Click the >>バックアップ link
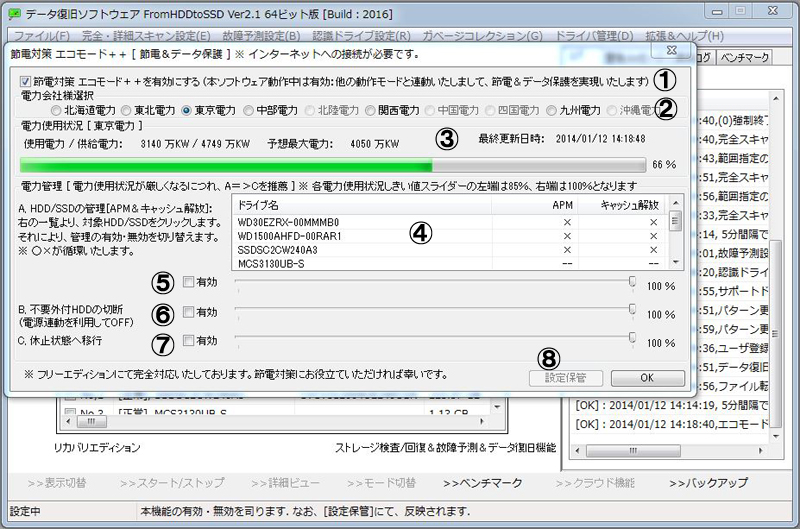This screenshot has width=800, height=529. (708, 483)
